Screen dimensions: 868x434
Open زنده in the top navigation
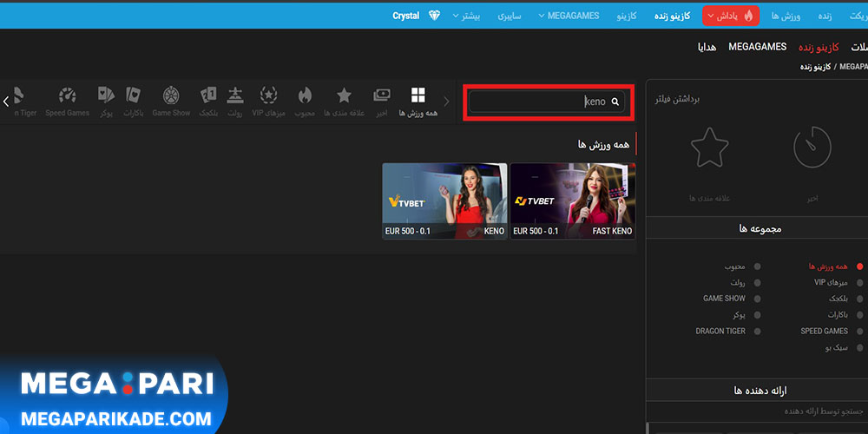point(825,16)
